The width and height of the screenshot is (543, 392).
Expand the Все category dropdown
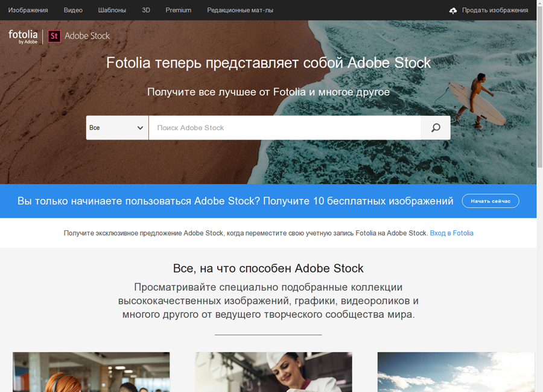pos(117,128)
